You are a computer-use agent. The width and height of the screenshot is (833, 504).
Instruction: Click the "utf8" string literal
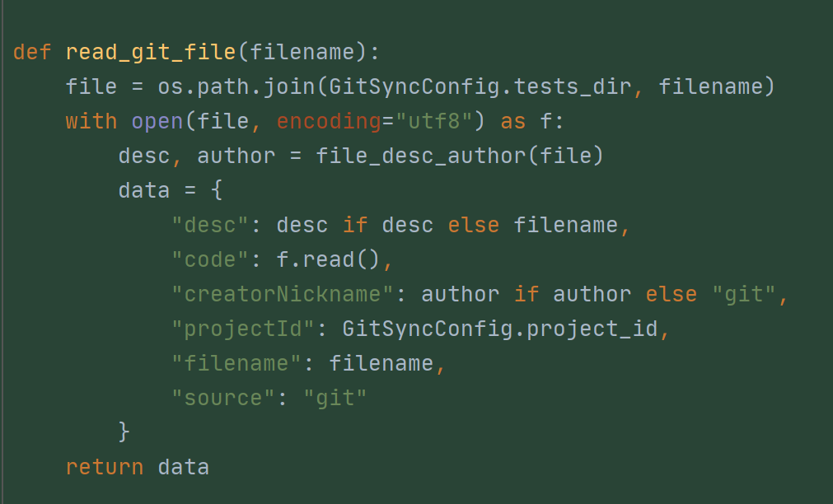tap(433, 122)
